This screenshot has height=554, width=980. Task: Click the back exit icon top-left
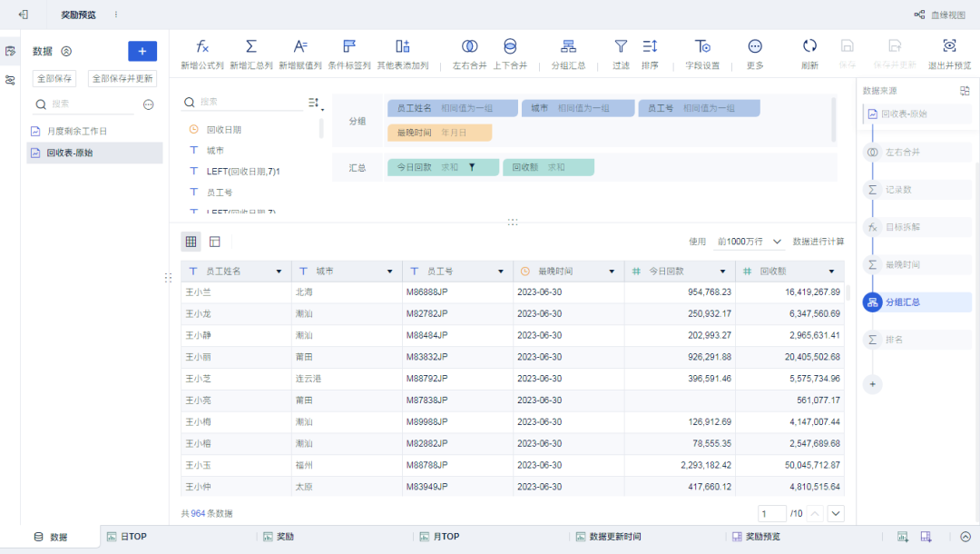coord(23,15)
